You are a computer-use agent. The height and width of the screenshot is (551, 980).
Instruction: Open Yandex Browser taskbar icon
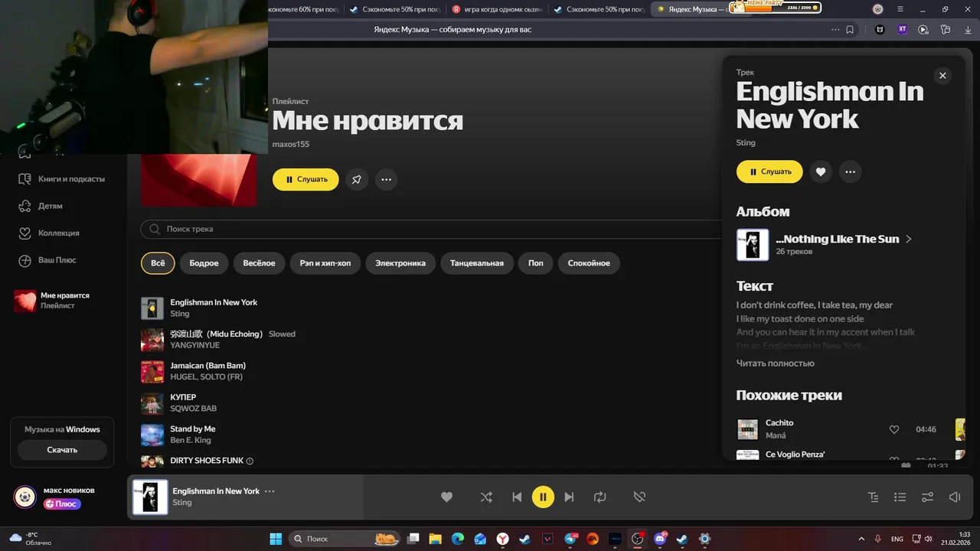502,539
